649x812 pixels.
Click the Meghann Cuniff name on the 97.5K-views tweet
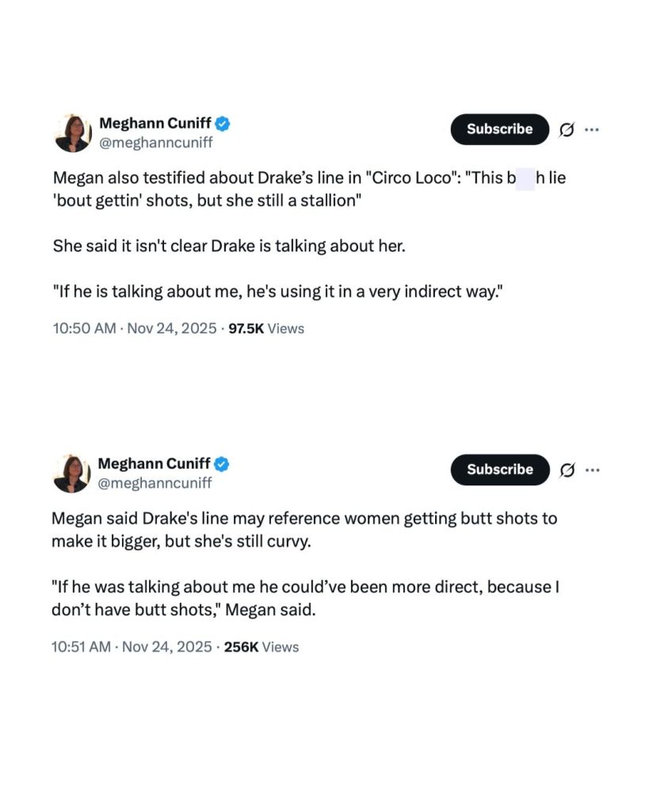point(155,123)
